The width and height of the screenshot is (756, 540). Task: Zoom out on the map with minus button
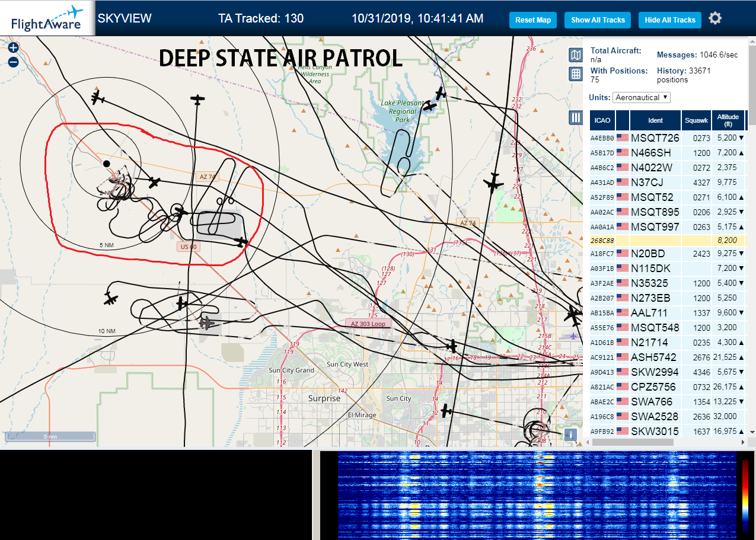tap(14, 62)
